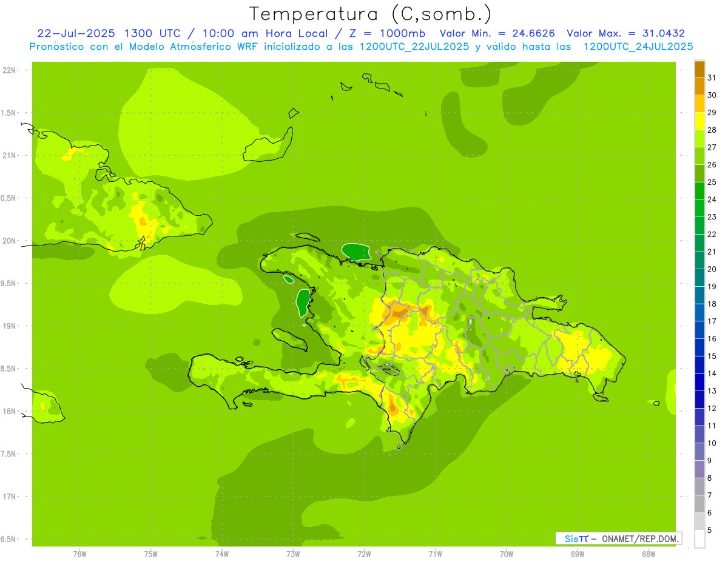Viewport: 728px width, 562px height.
Task: Pick the green scale segment between 24 and 25
Action: click(x=699, y=191)
